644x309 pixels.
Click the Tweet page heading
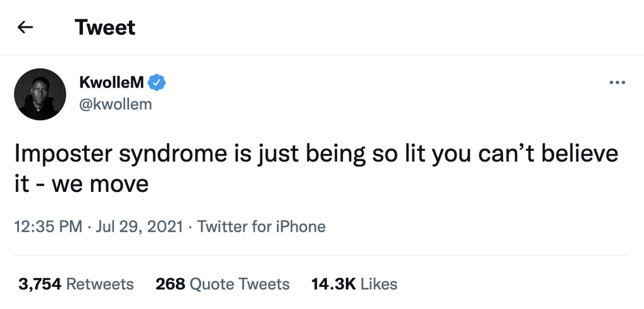tap(105, 28)
